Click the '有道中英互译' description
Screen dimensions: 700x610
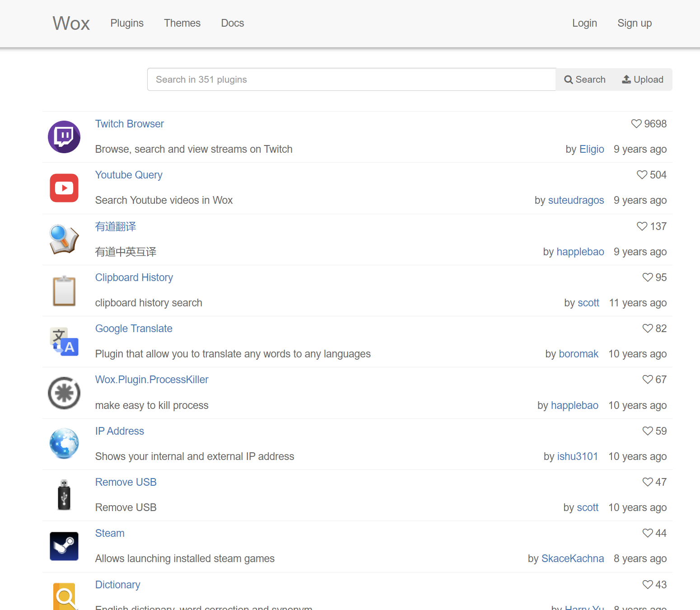point(126,252)
